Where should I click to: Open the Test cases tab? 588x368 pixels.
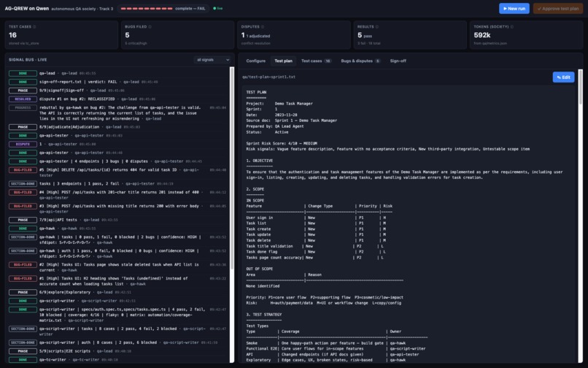tap(316, 61)
